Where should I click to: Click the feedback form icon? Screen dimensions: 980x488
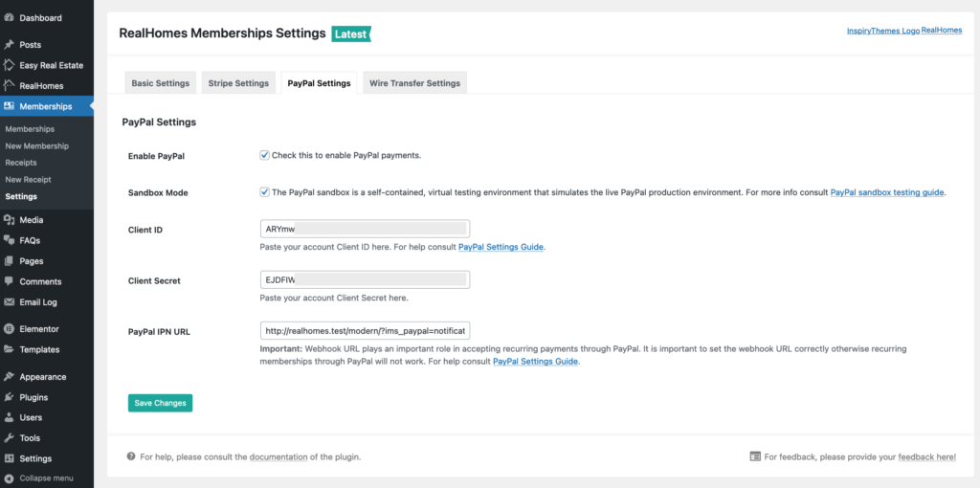point(755,456)
